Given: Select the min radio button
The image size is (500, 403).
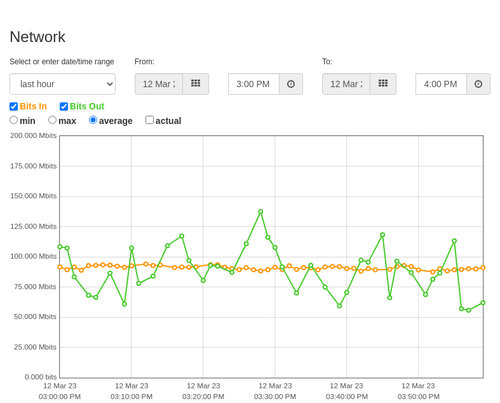Looking at the screenshot, I should (14, 120).
